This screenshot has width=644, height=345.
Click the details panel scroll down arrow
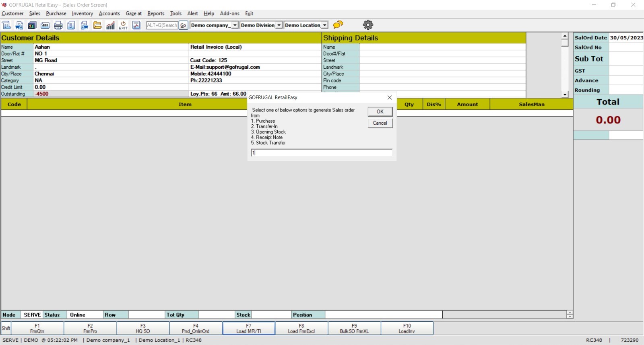pos(565,94)
